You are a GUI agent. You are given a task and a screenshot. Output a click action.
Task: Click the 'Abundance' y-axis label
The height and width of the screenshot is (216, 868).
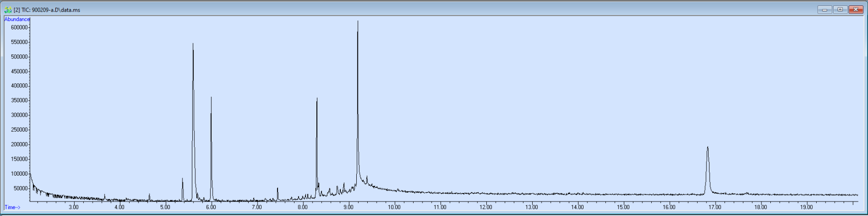coord(17,19)
